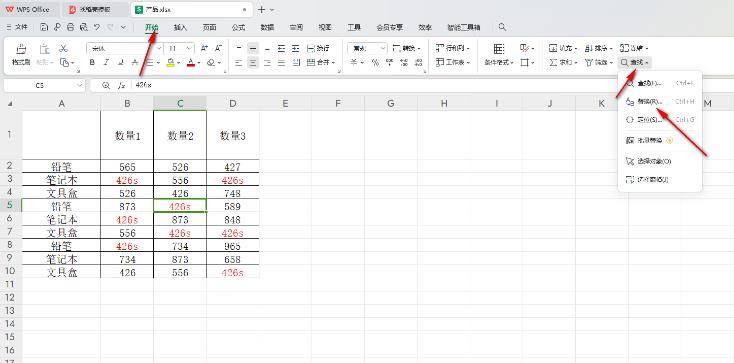Click the print icon in quick access
The image size is (734, 363).
pyautogui.click(x=70, y=28)
